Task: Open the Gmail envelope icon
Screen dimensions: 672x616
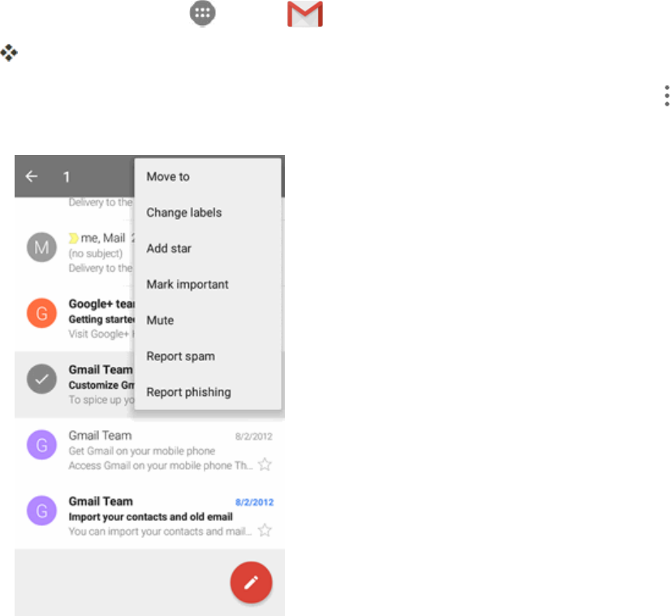Action: pos(304,14)
